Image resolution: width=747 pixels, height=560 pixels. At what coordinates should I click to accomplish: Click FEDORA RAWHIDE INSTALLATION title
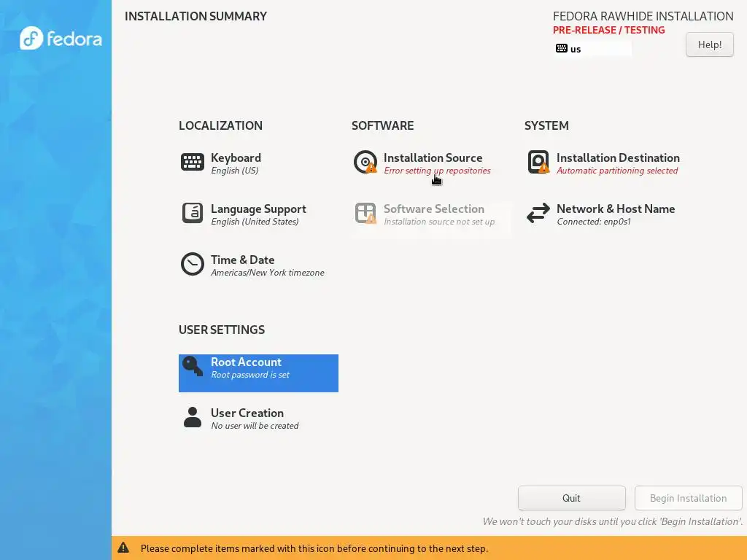tap(643, 16)
